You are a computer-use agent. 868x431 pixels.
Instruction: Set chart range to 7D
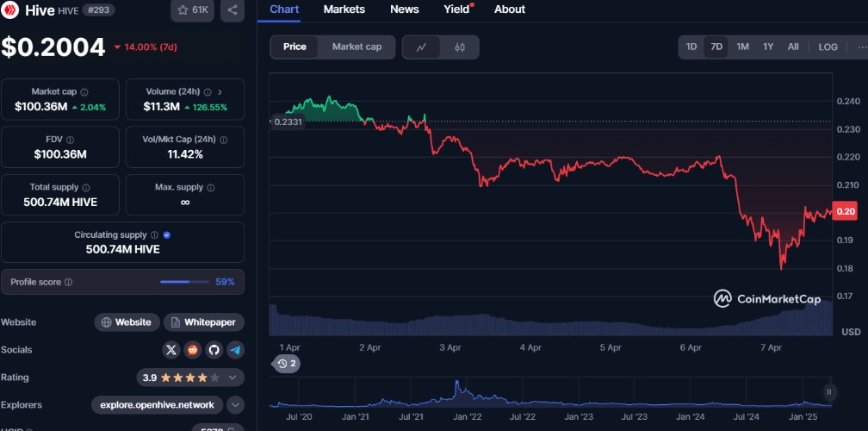[716, 47]
